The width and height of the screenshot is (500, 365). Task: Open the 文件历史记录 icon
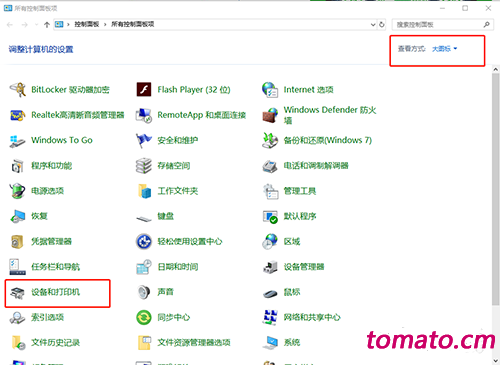[x=18, y=343]
